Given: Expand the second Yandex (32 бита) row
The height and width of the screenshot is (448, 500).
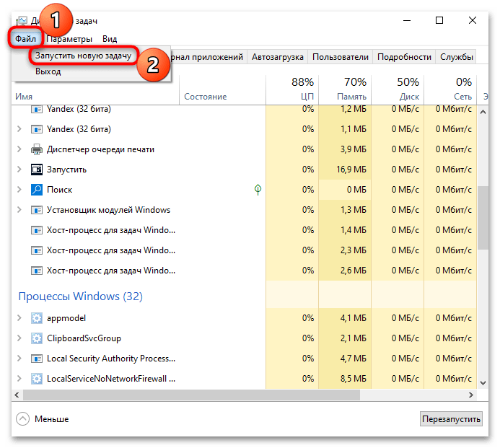Looking at the screenshot, I should 19,129.
